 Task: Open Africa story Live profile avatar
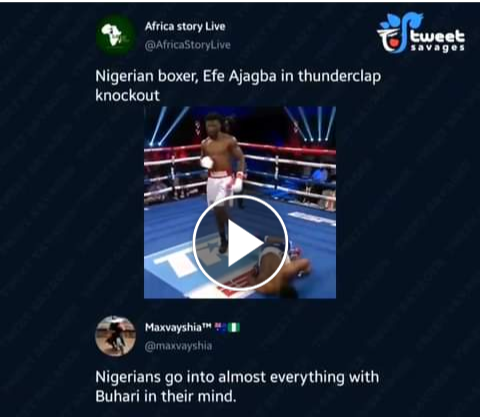coord(116,35)
